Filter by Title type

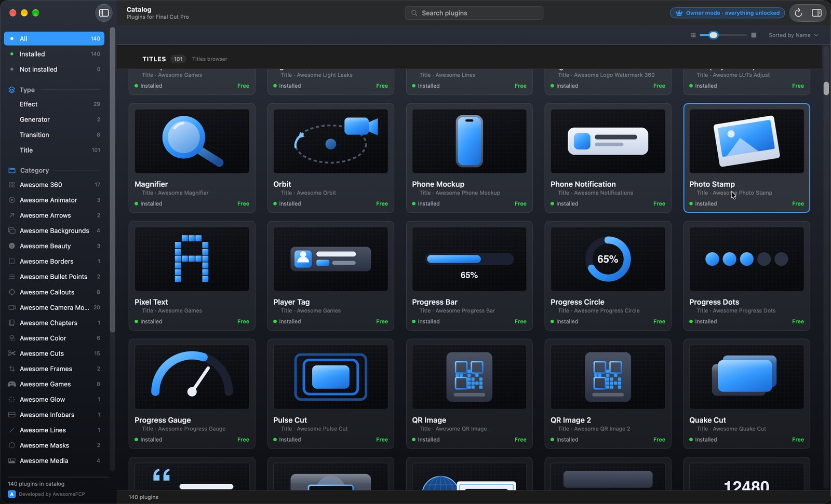click(54, 150)
